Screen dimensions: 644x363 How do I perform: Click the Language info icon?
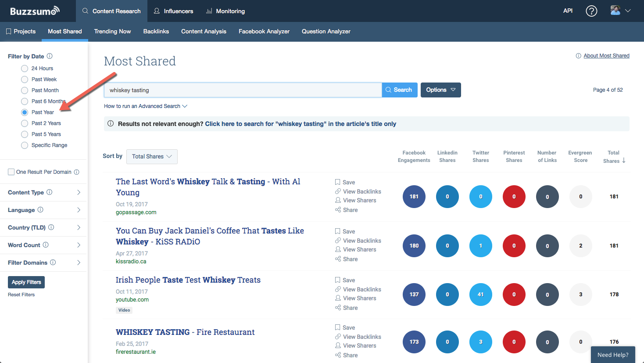coord(40,210)
